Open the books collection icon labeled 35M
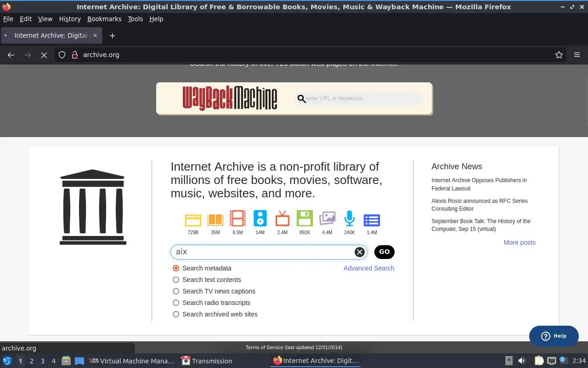The image size is (588, 368). coord(215,220)
